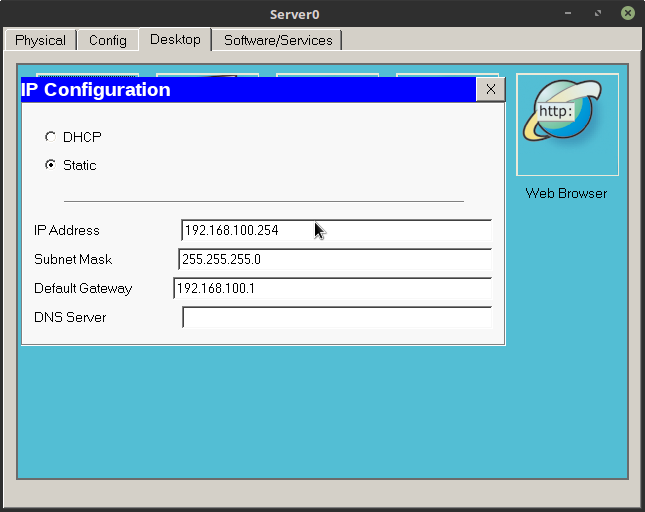Click the Default Gateway label

pos(83,288)
